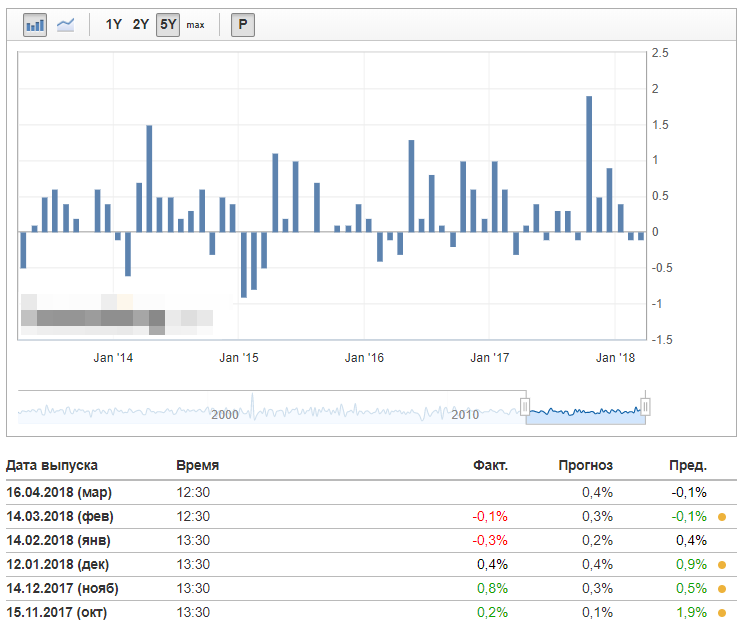
Task: Click the navigator timeline near 2010
Action: click(x=465, y=413)
